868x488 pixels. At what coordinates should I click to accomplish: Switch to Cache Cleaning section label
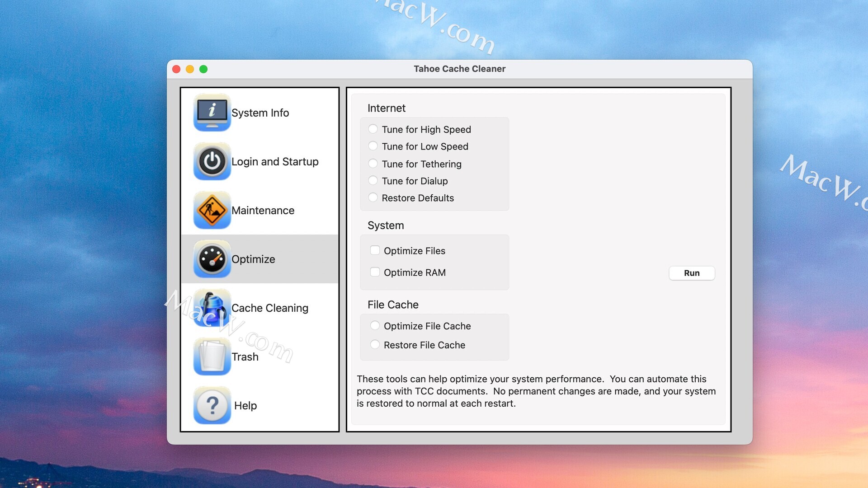270,308
